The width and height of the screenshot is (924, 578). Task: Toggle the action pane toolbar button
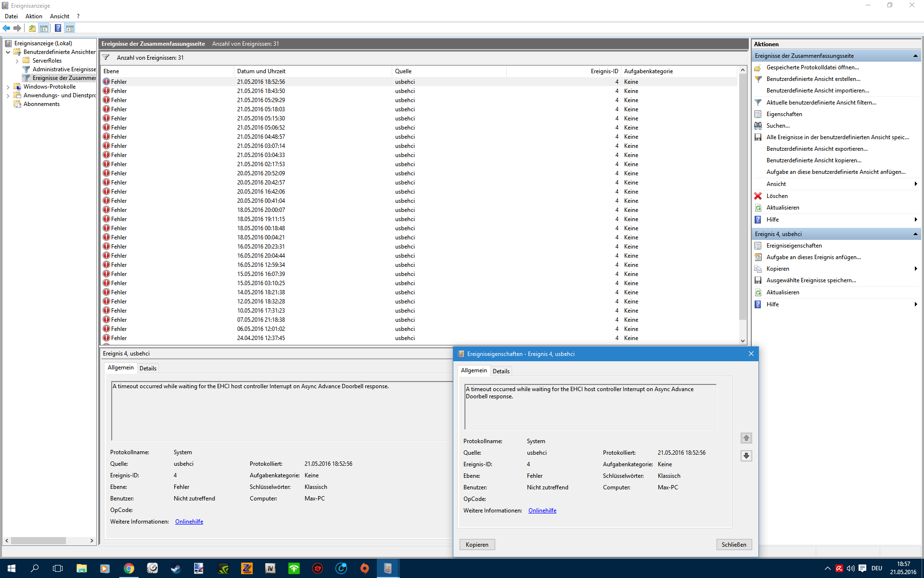[70, 28]
